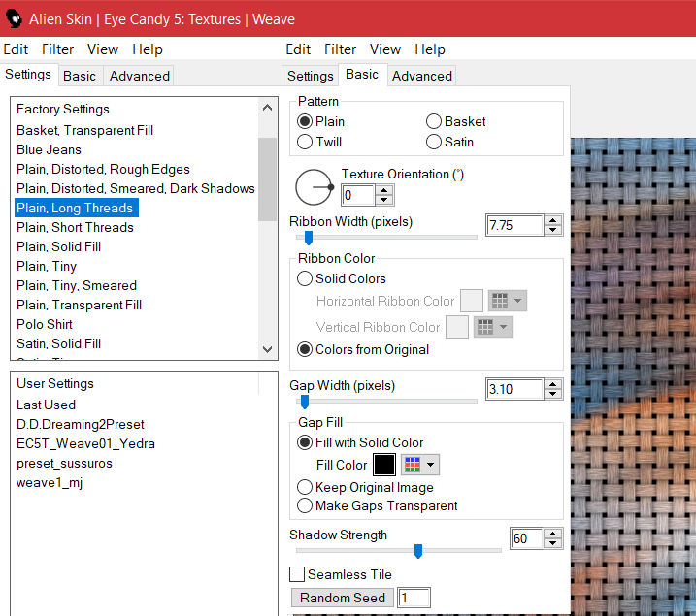Open the Fill Color palette grid dropdown
This screenshot has width=696, height=616.
(420, 465)
